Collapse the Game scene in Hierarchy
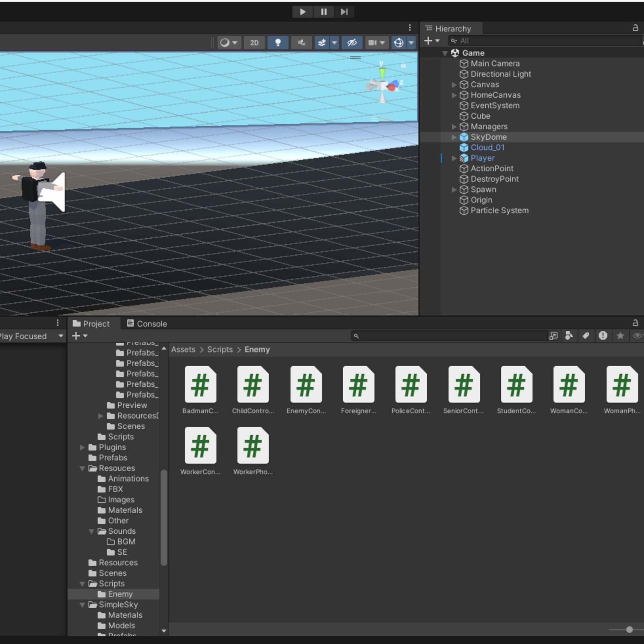 445,53
